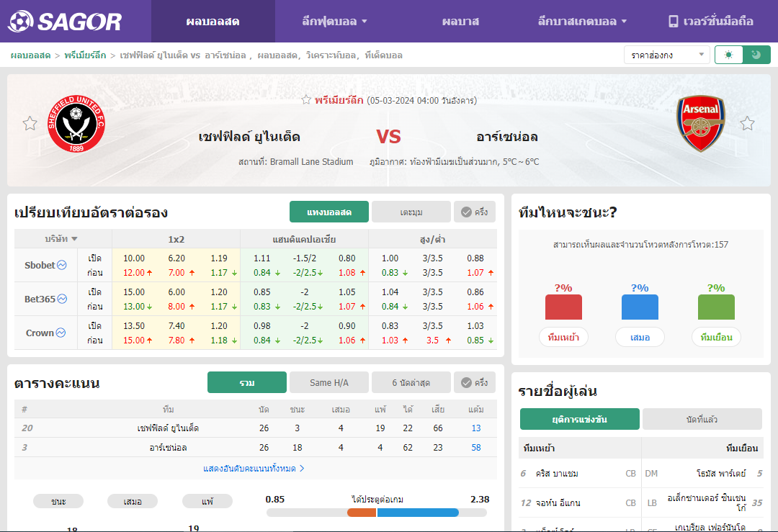Vote for ทีมเยือน away team
Image resolution: width=778 pixels, height=532 pixels.
[717, 337]
